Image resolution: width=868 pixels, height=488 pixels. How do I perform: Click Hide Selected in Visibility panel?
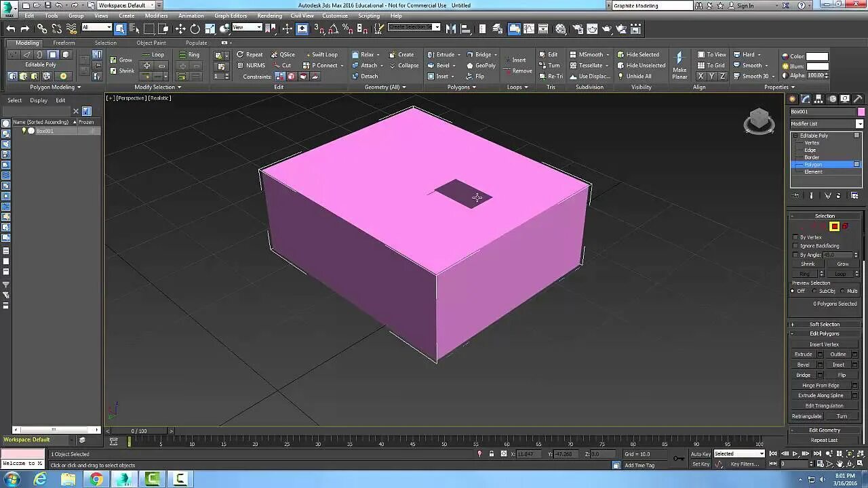click(638, 54)
